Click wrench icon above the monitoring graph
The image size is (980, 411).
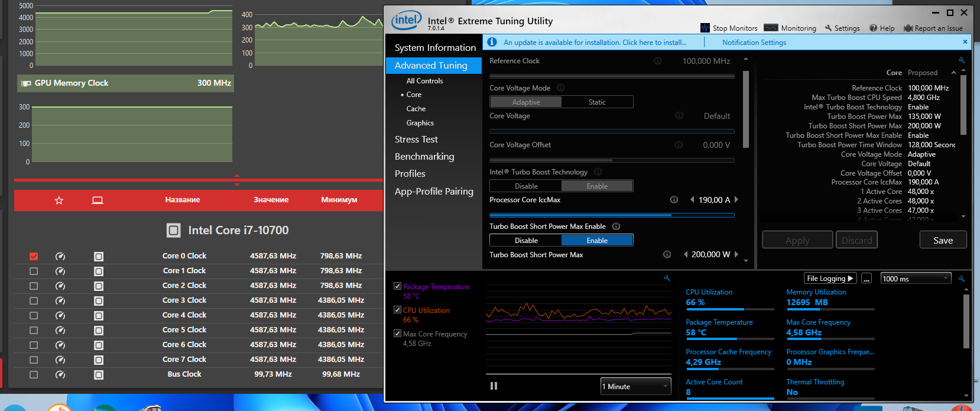[667, 279]
